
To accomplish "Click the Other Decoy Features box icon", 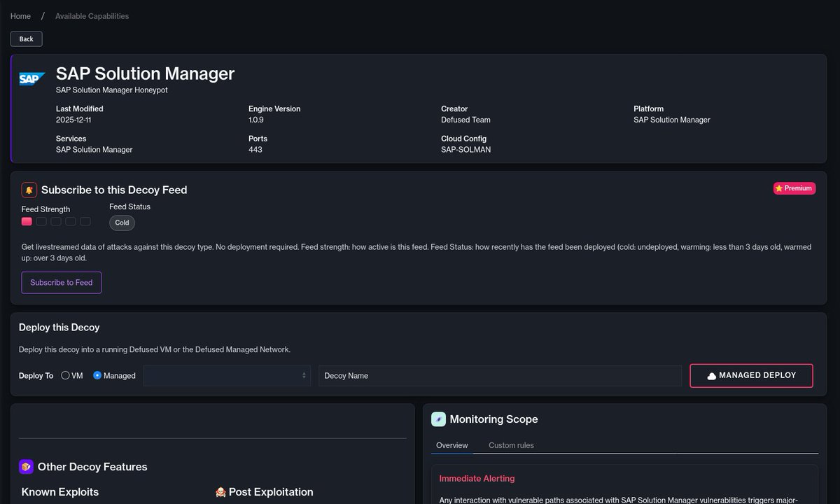I will 26,466.
